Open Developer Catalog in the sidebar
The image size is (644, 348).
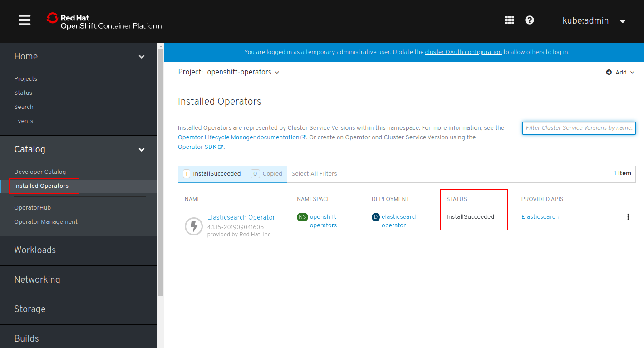pyautogui.click(x=40, y=172)
